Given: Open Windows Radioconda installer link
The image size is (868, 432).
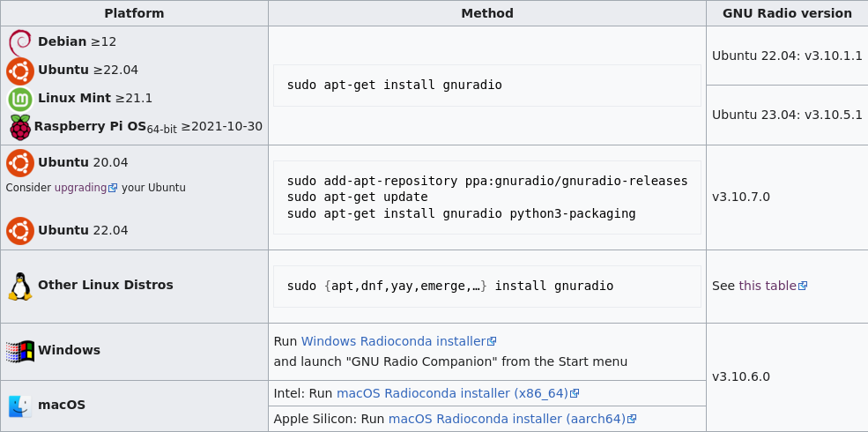Looking at the screenshot, I should (x=398, y=341).
